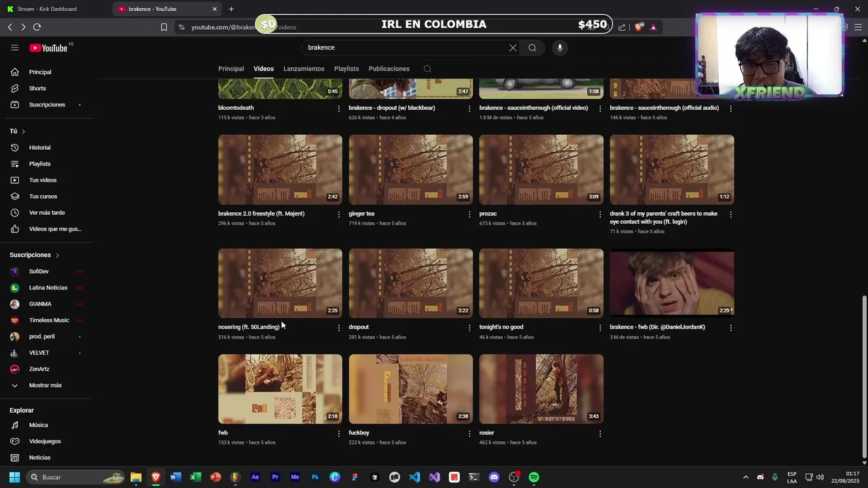Bookmark this page in Brave

163,27
